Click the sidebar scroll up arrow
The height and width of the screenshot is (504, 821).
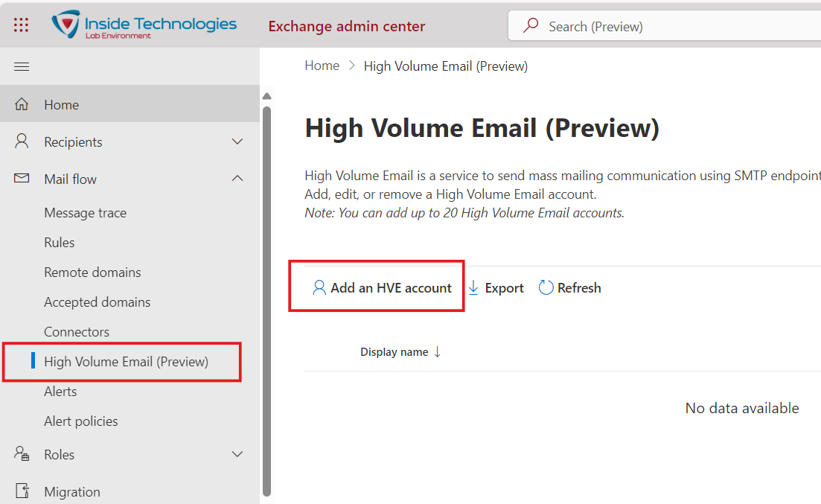[266, 96]
